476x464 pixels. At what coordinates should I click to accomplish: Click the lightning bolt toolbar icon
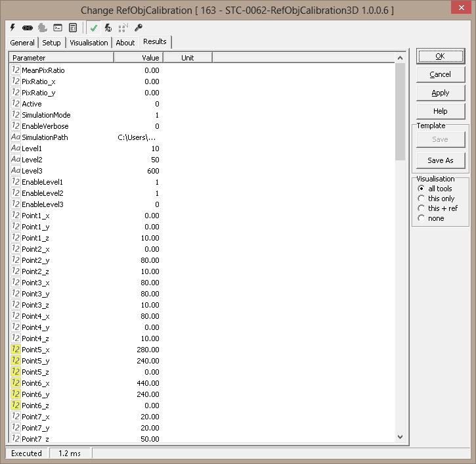pos(13,28)
